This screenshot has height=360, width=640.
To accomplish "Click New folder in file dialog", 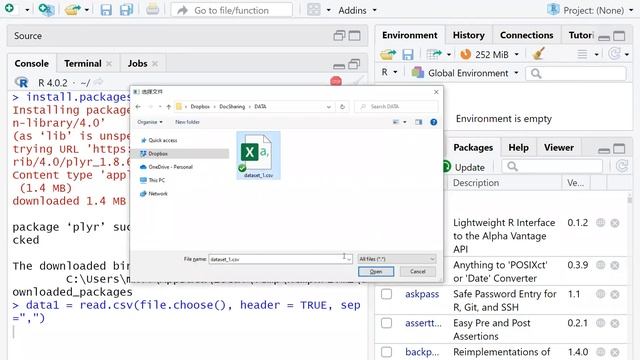I will click(x=187, y=122).
